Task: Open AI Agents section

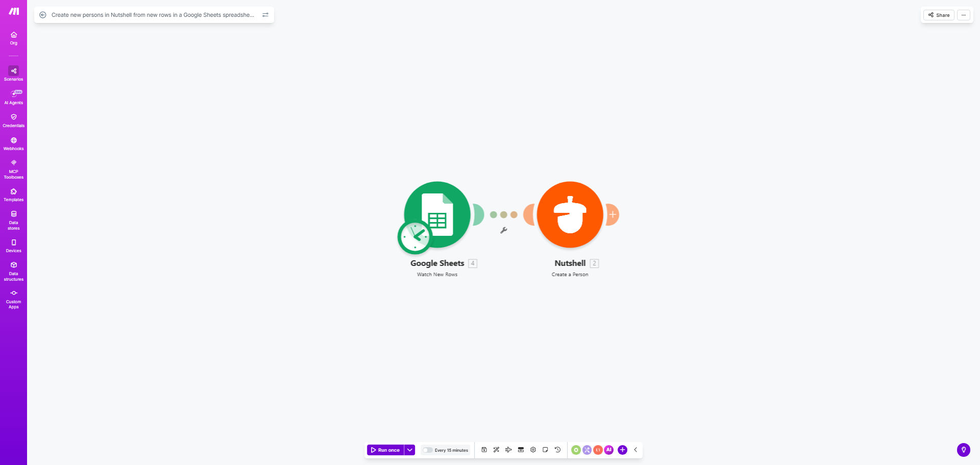Action: [14, 96]
